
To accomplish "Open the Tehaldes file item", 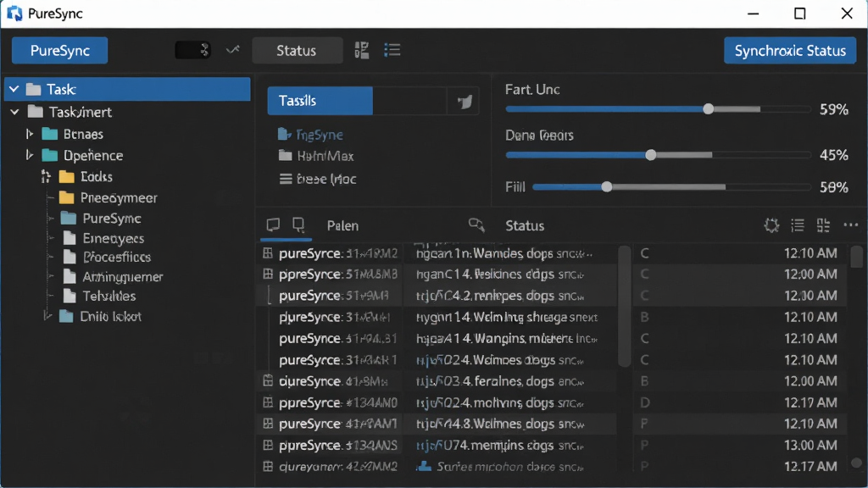I will tap(108, 296).
